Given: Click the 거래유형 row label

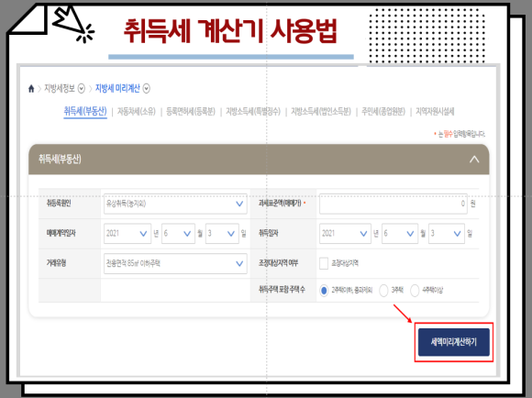Looking at the screenshot, I should [56, 263].
